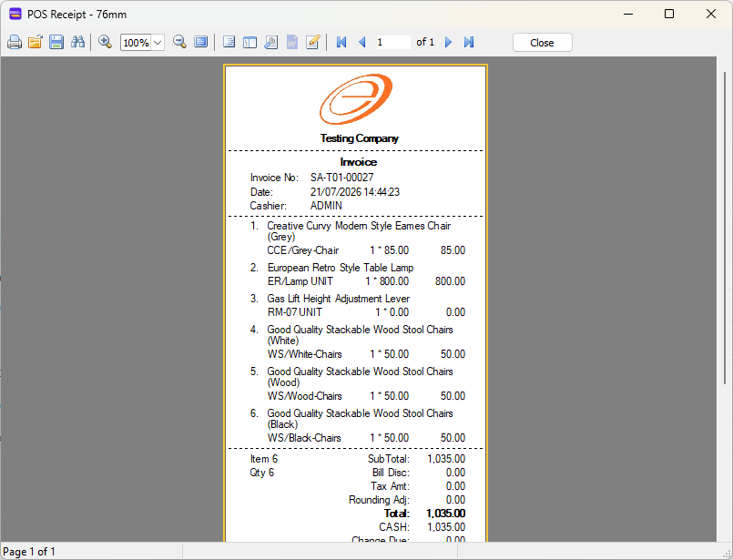The image size is (733, 560).
Task: Jump to the last page
Action: coord(469,43)
